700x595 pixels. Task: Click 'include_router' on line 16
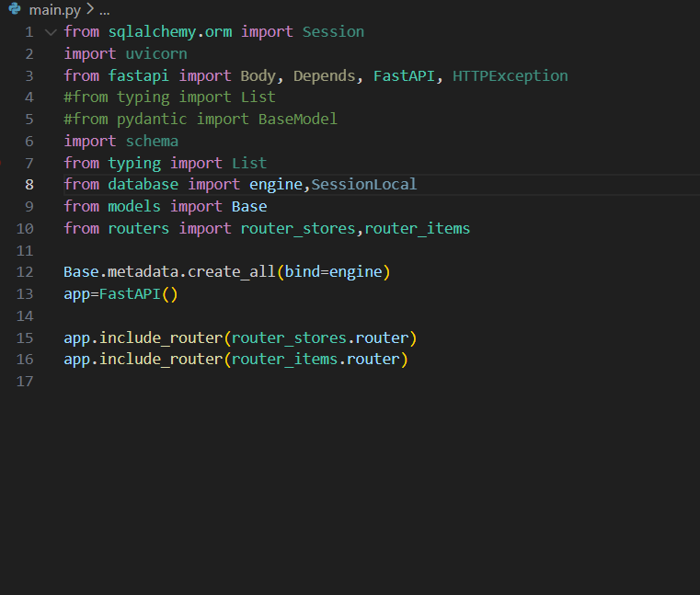tap(161, 359)
